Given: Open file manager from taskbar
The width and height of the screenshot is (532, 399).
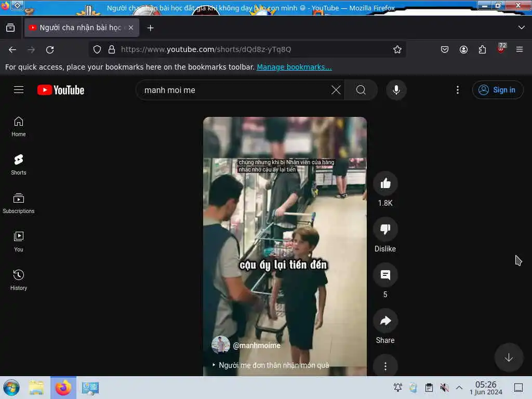Looking at the screenshot, I should pyautogui.click(x=36, y=388).
